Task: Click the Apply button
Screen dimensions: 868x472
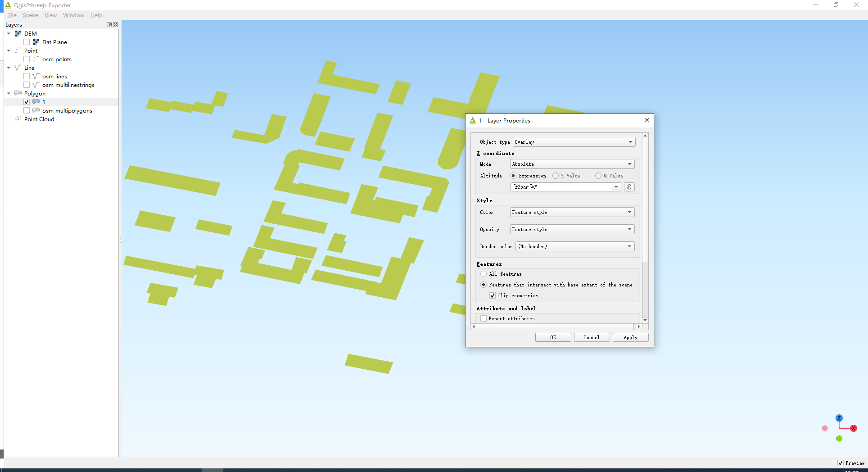Action: tap(630, 337)
